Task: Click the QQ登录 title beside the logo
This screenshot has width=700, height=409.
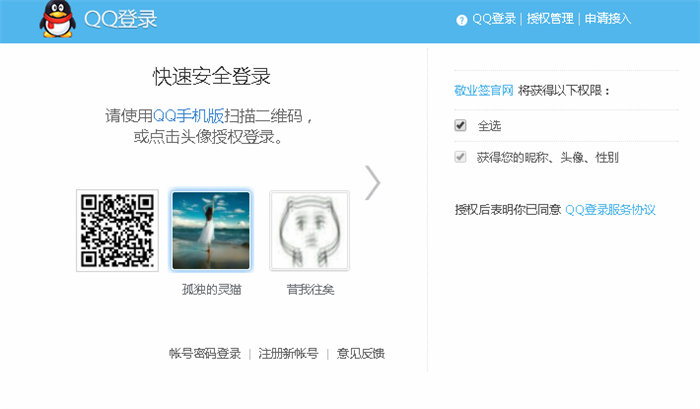Action: [x=121, y=20]
